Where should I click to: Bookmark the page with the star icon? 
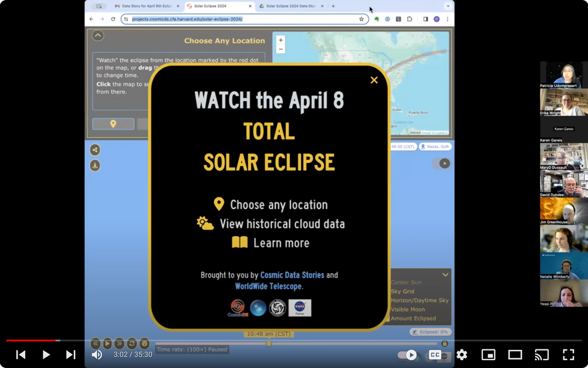pyautogui.click(x=362, y=19)
